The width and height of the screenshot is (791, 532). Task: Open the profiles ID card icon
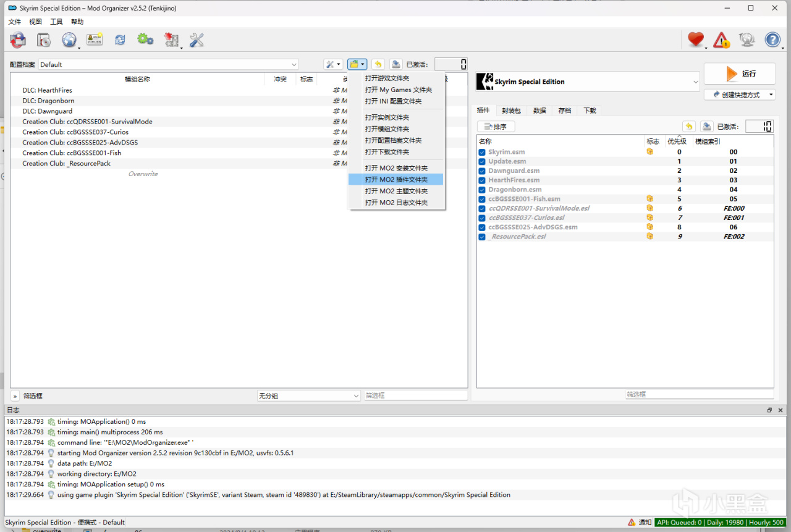point(95,40)
